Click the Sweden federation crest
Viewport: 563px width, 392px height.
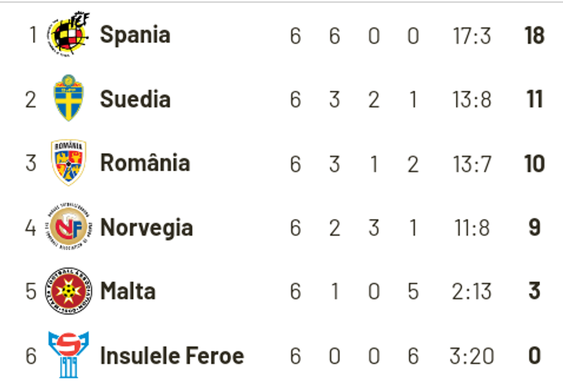[x=68, y=98]
